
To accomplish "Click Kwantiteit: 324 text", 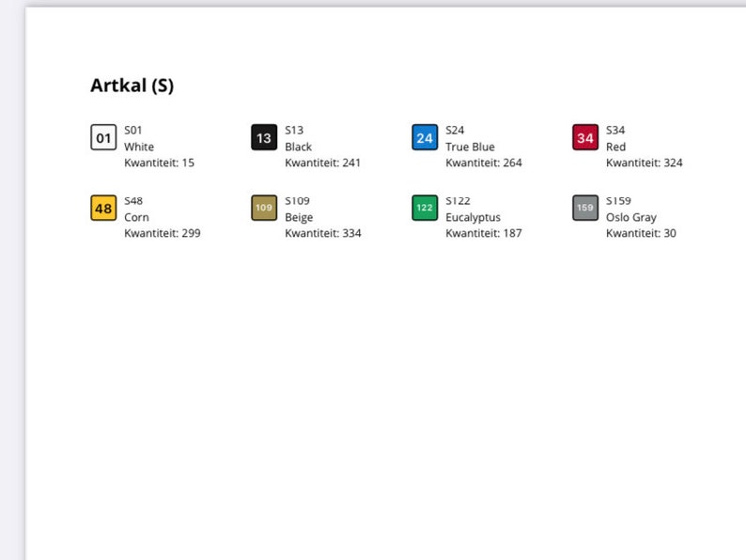I will pyautogui.click(x=645, y=163).
